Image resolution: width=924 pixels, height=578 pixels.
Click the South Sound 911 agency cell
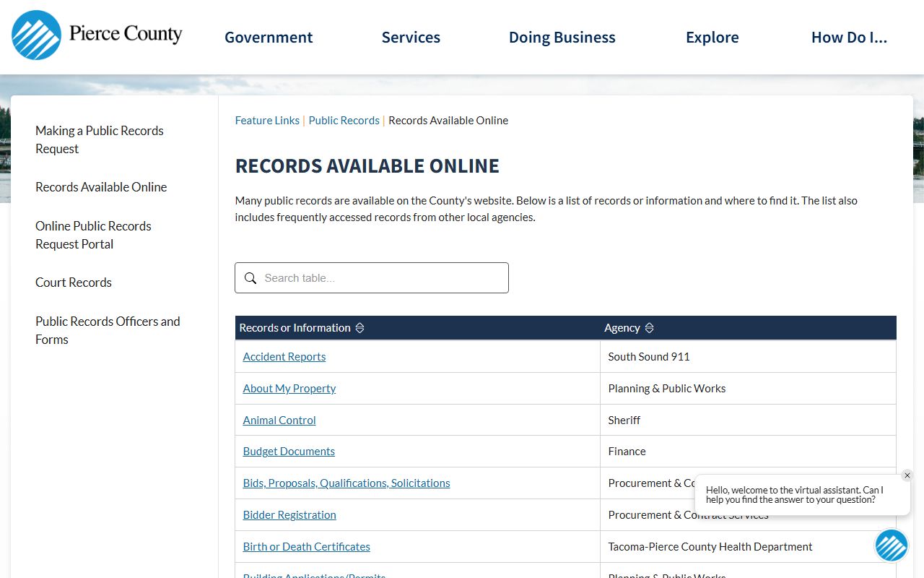point(748,357)
